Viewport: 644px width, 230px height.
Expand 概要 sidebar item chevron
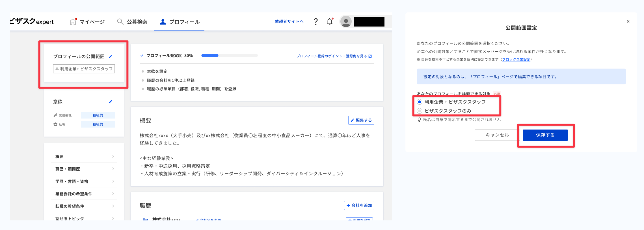pyautogui.click(x=113, y=156)
